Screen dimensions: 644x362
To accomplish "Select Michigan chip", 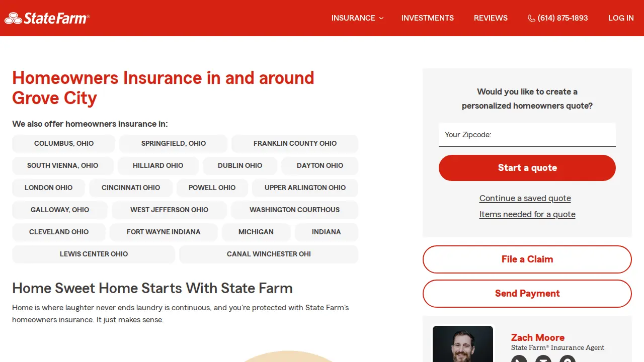I will pyautogui.click(x=256, y=232).
